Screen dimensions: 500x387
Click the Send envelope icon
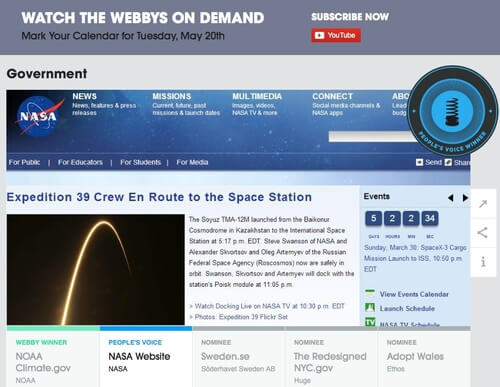(x=419, y=162)
